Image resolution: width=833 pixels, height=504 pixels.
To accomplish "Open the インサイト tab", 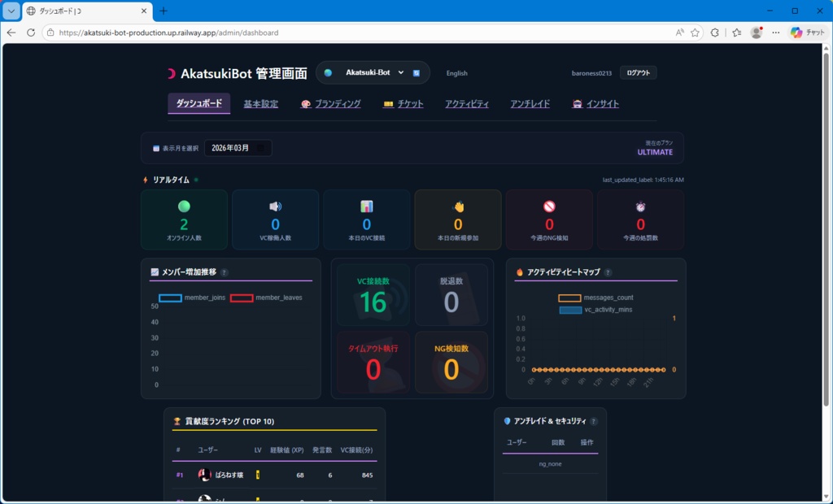I will pos(601,104).
